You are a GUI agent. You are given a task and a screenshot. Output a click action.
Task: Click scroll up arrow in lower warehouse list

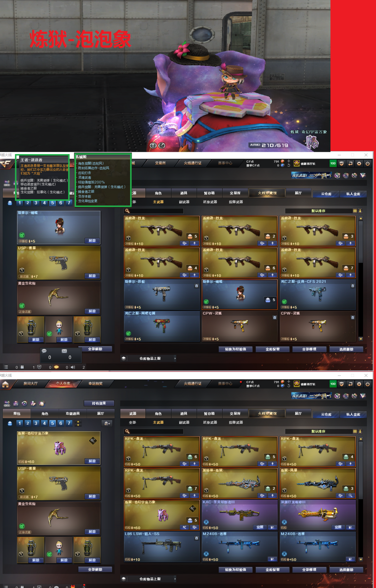(x=361, y=439)
